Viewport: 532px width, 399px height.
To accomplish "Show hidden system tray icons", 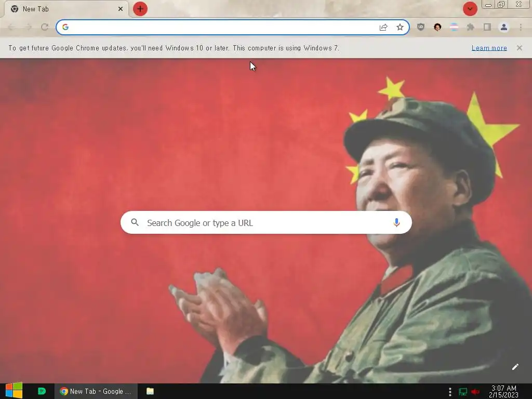I will tap(450, 392).
